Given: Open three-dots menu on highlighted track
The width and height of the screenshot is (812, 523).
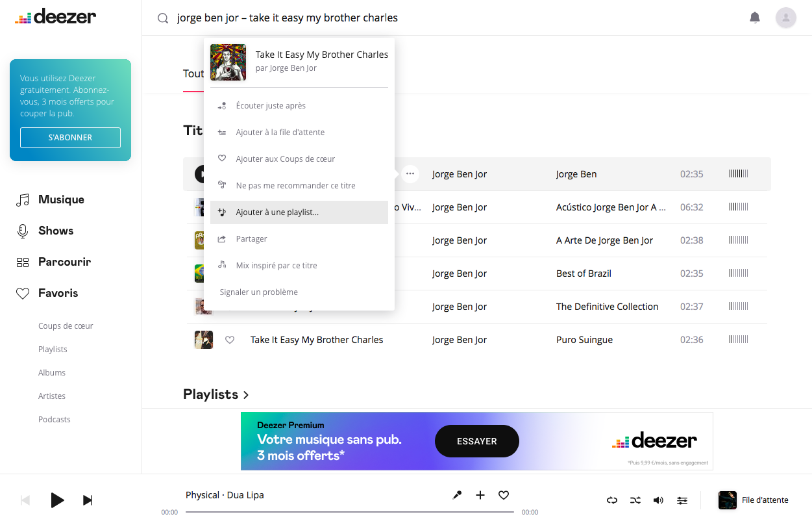Looking at the screenshot, I should (410, 174).
